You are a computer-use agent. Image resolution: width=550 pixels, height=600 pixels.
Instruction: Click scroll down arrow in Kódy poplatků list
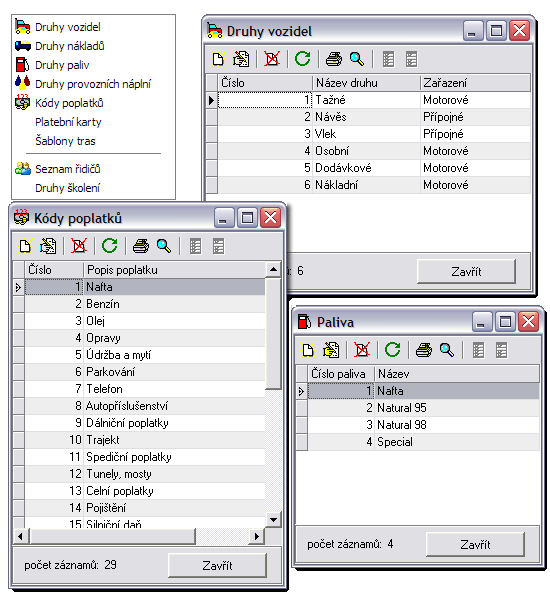pyautogui.click(x=273, y=520)
